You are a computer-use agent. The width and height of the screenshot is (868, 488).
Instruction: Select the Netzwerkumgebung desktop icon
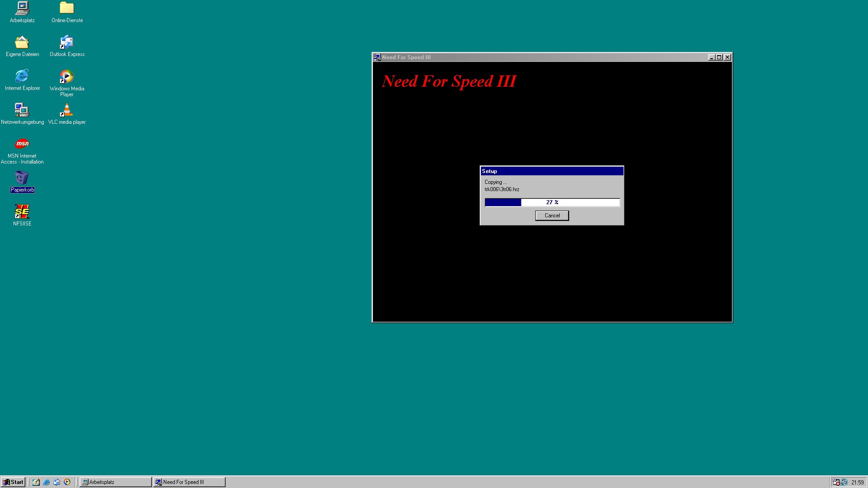click(x=22, y=110)
